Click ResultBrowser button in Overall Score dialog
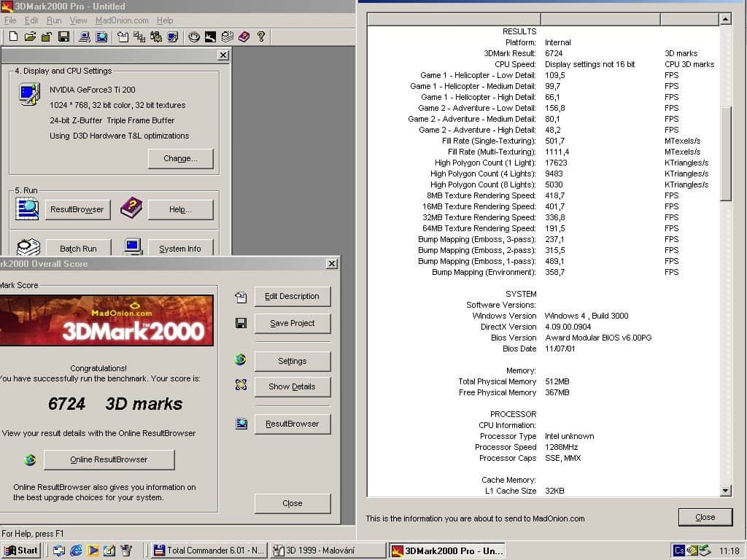 292,424
